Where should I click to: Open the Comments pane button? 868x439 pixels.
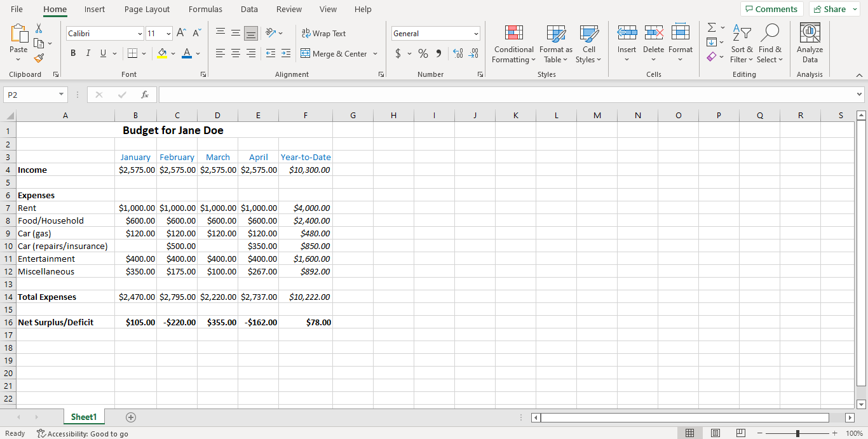pos(771,9)
